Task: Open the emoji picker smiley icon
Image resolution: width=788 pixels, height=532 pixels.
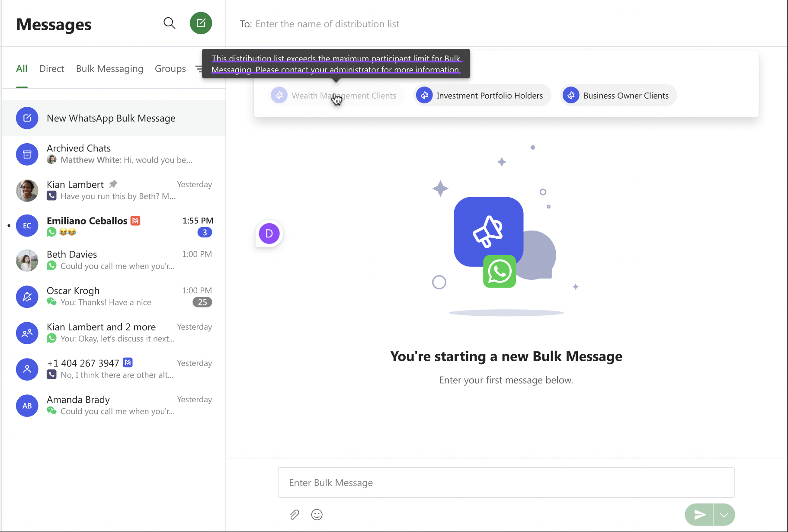Action: (x=317, y=515)
